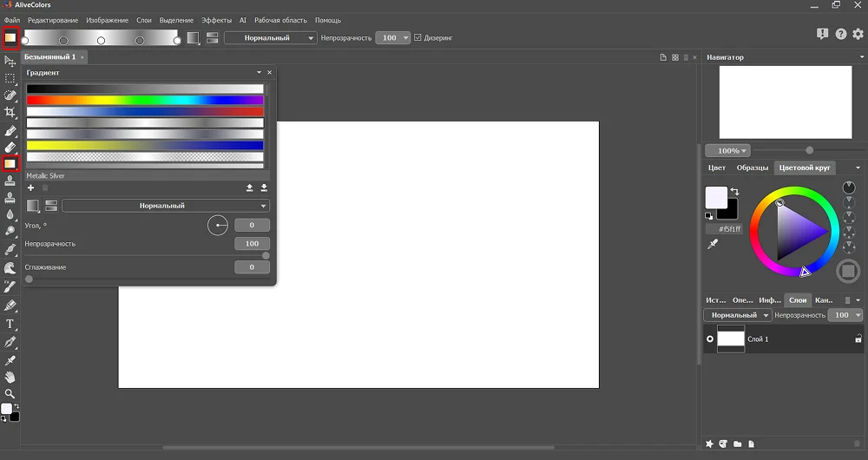Open the Нормальный blend mode dropdown in the options bar
868x460 pixels.
(270, 37)
